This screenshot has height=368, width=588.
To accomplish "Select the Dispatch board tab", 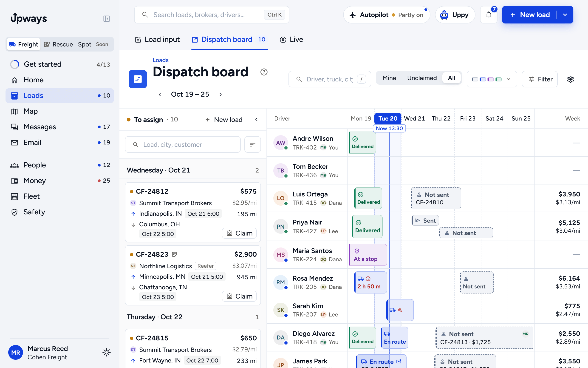I will tap(229, 39).
